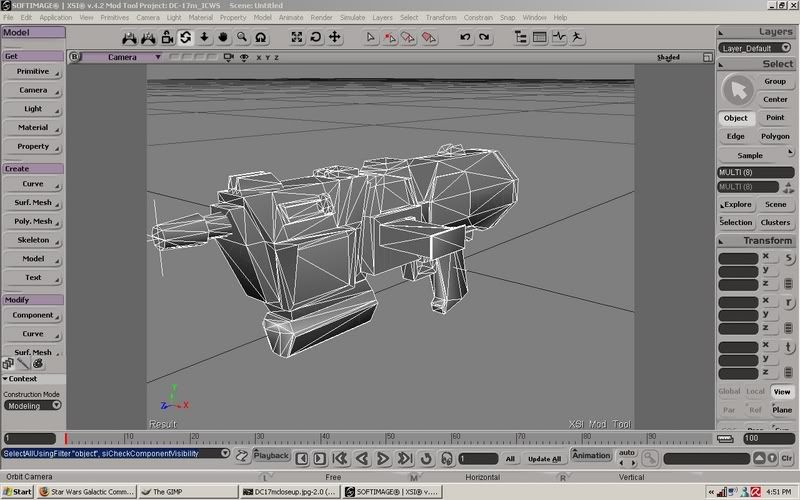This screenshot has width=800, height=500.
Task: Click the scale 's' icon in Transform
Action: pos(789,259)
